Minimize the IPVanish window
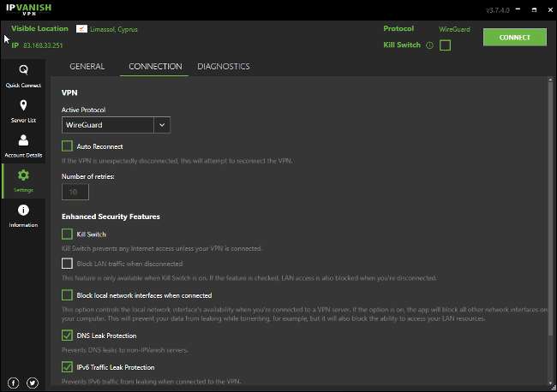The height and width of the screenshot is (392, 557). (x=518, y=9)
